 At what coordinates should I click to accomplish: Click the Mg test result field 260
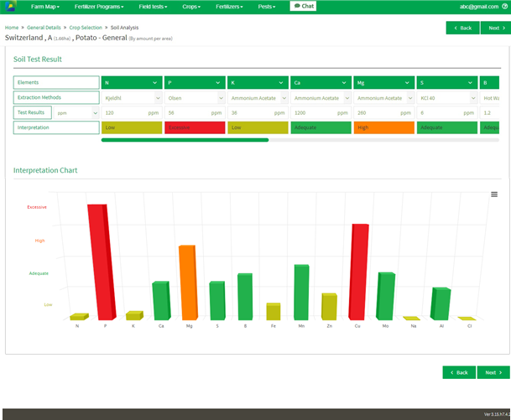click(384, 113)
